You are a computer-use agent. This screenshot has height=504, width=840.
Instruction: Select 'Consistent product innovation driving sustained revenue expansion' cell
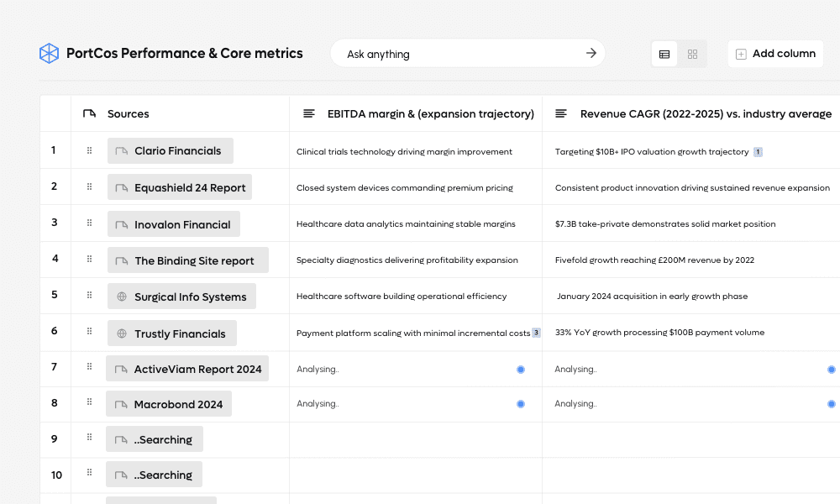[692, 187]
